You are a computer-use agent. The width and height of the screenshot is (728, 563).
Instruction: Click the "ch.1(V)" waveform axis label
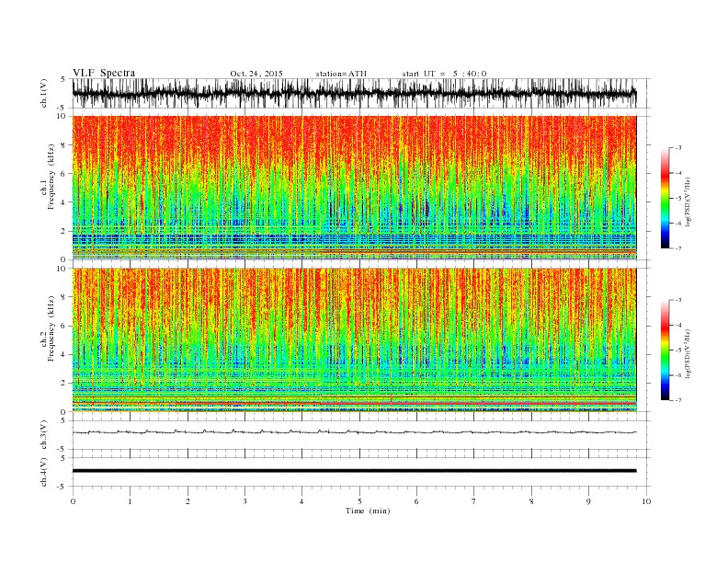pos(44,93)
